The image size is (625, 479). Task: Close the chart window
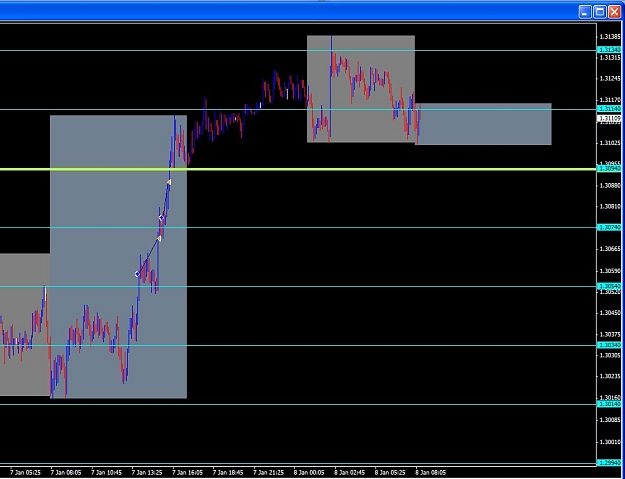click(x=614, y=12)
